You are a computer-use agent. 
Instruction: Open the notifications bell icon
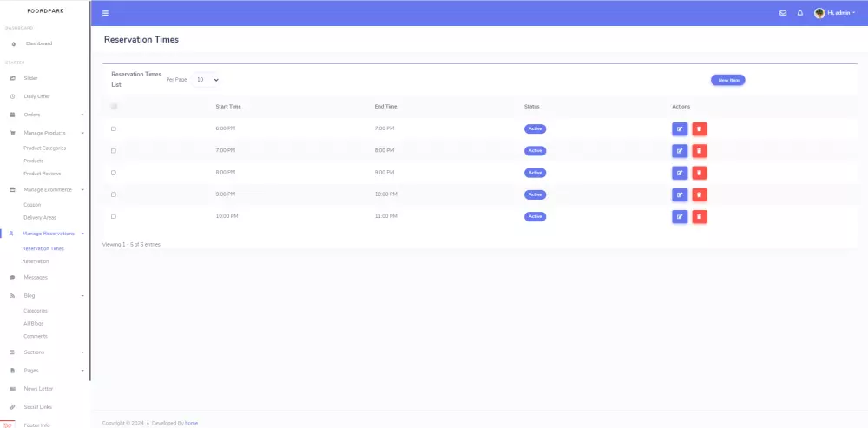[800, 13]
